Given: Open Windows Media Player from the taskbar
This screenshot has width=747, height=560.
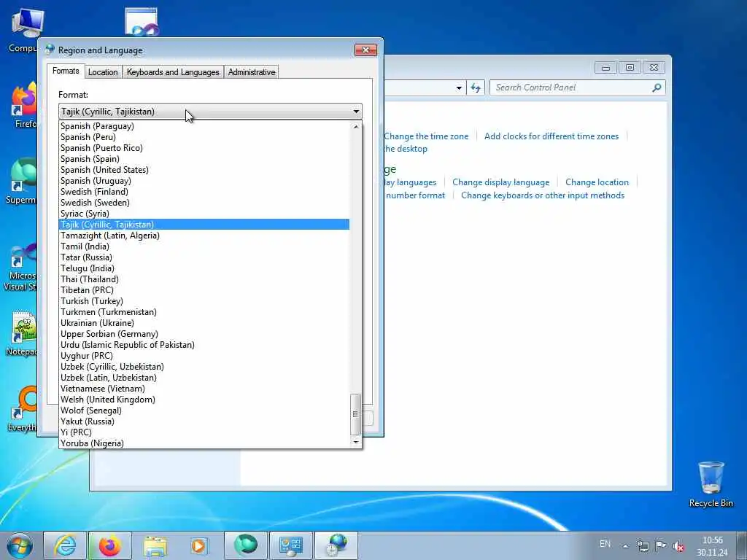Looking at the screenshot, I should (x=198, y=545).
